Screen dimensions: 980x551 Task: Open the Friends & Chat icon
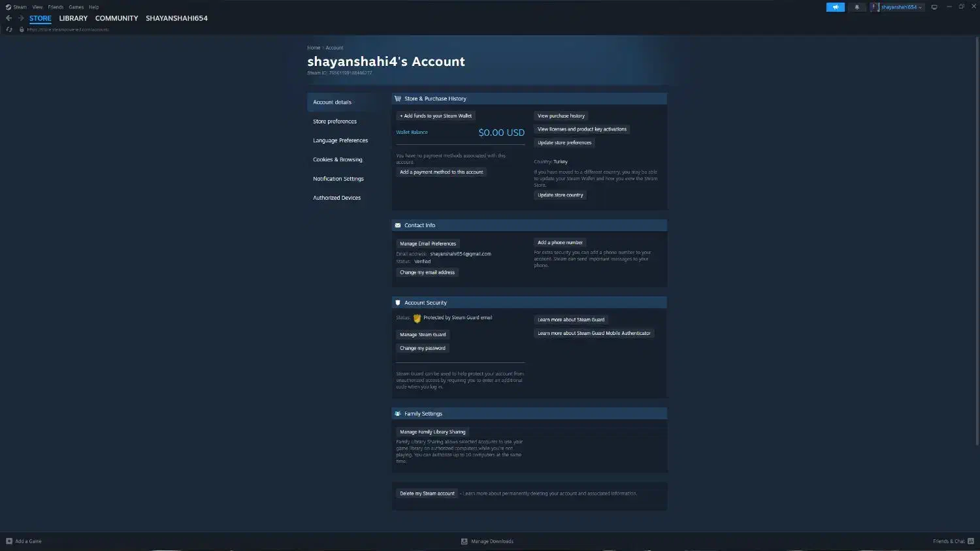coord(971,541)
